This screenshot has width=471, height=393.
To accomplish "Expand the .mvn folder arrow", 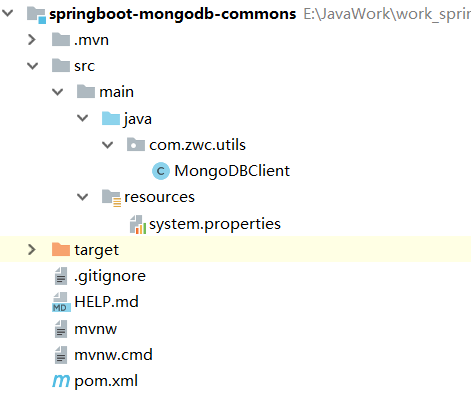I will (x=32, y=40).
